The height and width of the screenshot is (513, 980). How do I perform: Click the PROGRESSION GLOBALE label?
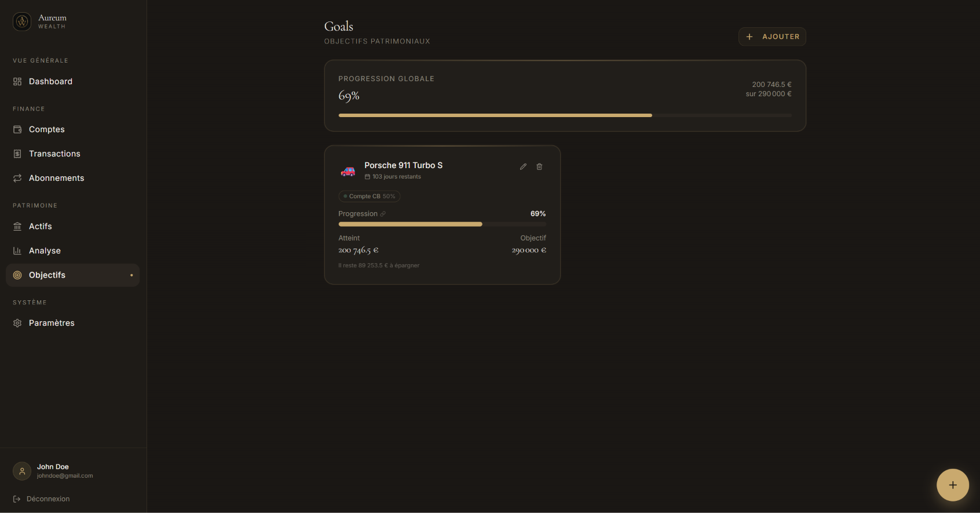(x=386, y=79)
